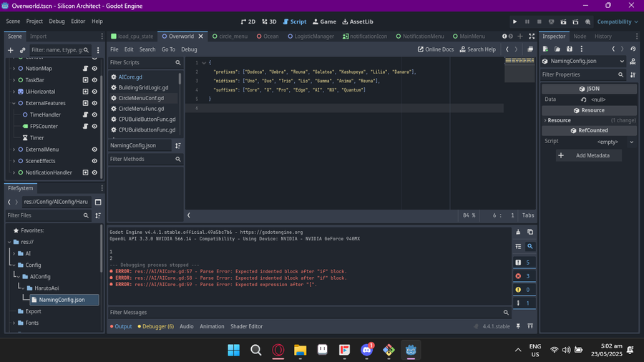
Task: Toggle error messages filter showing 3
Action: pyautogui.click(x=524, y=276)
